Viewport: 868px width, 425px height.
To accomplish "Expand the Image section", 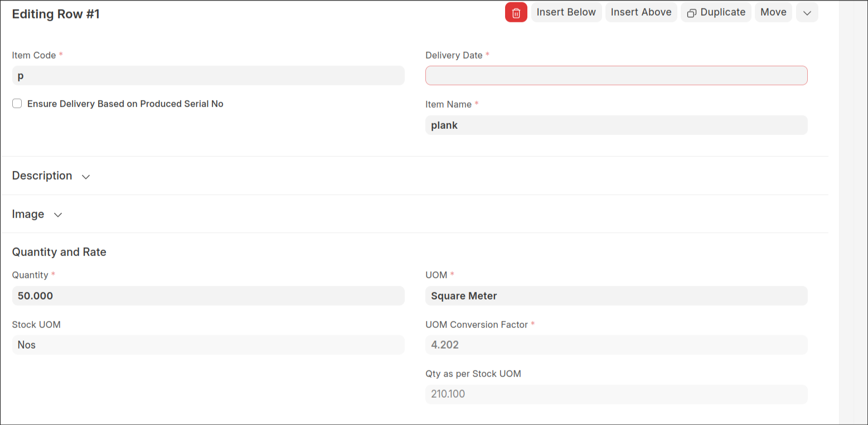I will click(37, 214).
